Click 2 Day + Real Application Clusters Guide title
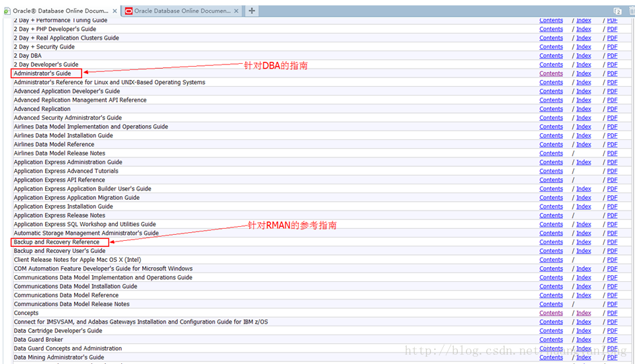The width and height of the screenshot is (635, 364). [x=67, y=38]
